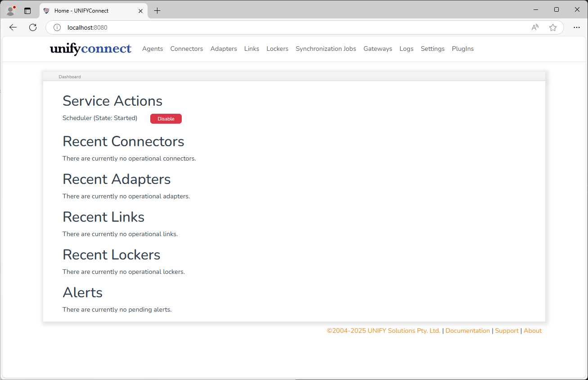
Task: Open the browser profile icon
Action: pos(11,10)
